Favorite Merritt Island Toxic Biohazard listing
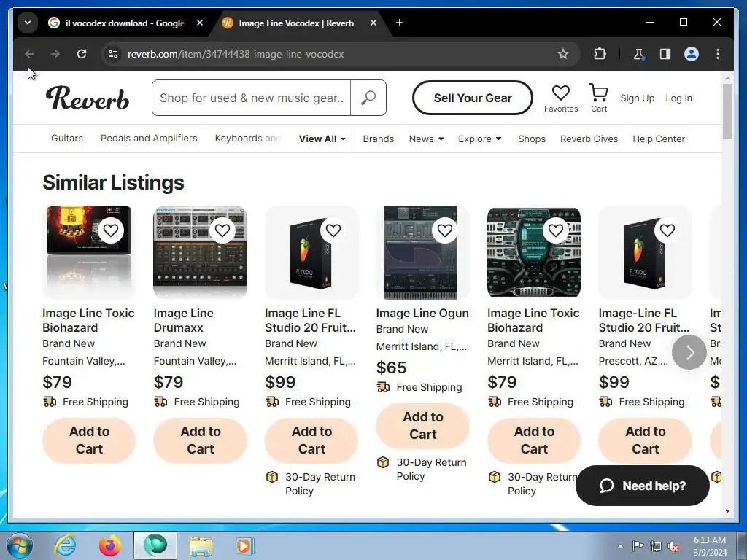The height and width of the screenshot is (560, 747). pos(556,230)
